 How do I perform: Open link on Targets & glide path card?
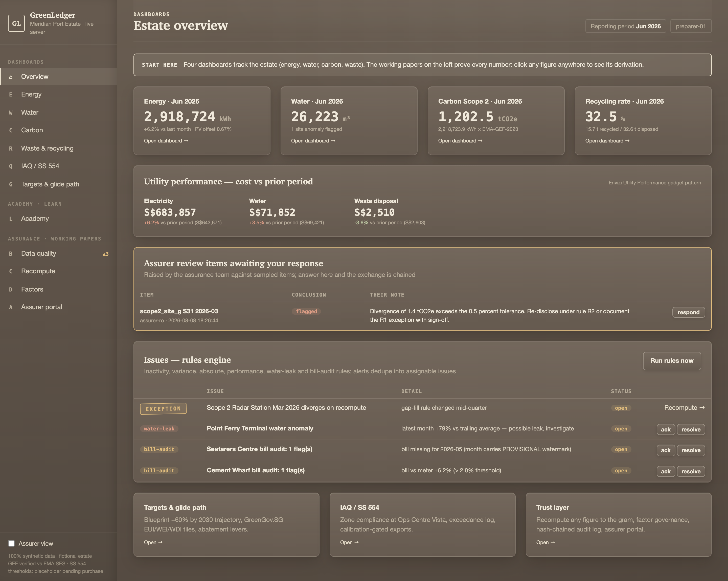[x=153, y=542]
